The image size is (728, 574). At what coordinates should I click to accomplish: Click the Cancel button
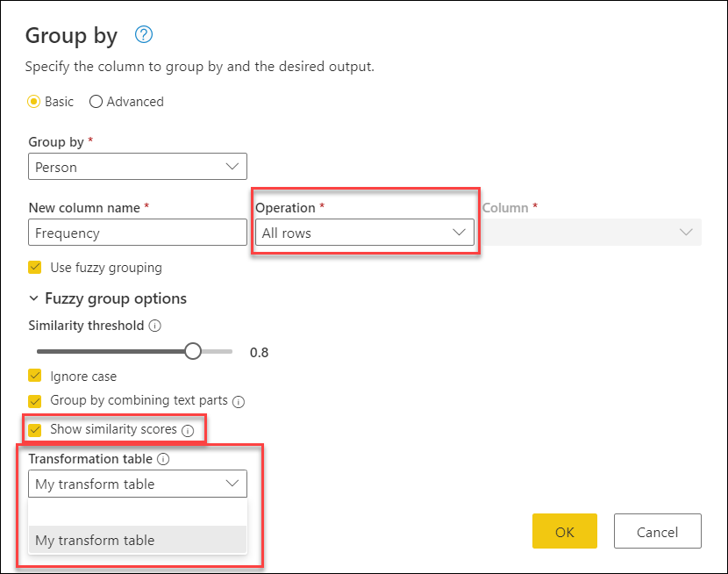(x=658, y=531)
